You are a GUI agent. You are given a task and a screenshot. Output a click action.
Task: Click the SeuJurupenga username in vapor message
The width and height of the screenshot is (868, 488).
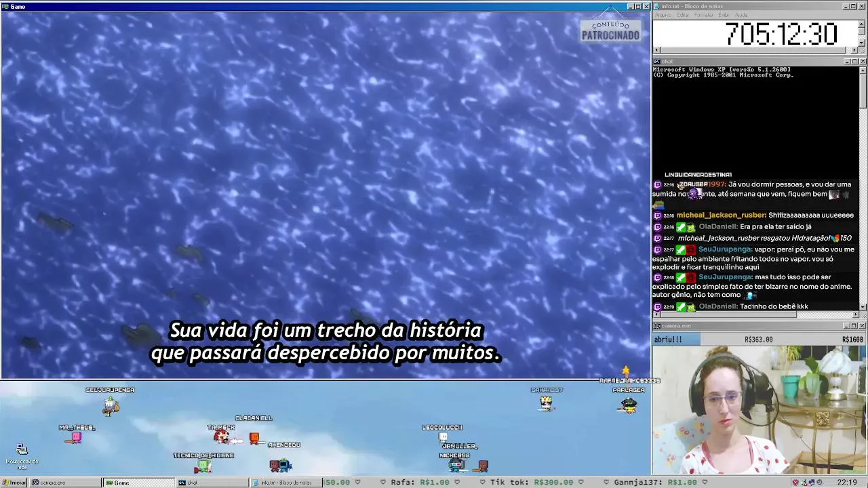pyautogui.click(x=725, y=249)
